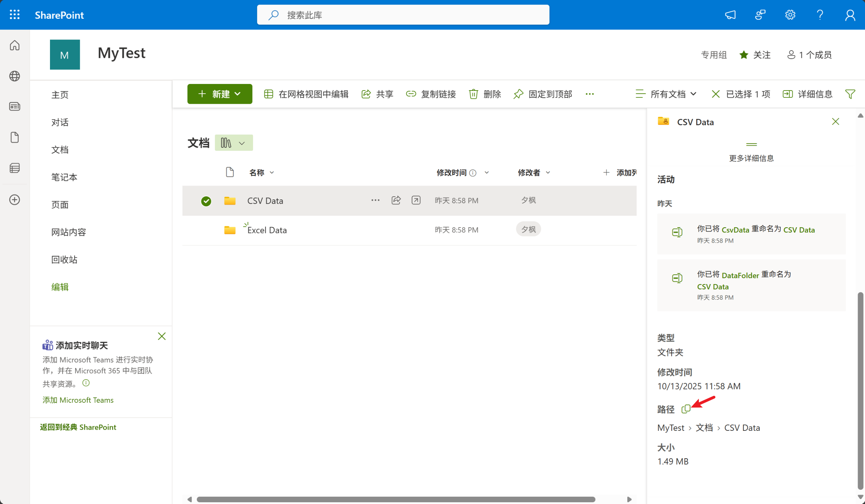Click the globe icon in left rail
This screenshot has width=865, height=504.
[15, 76]
